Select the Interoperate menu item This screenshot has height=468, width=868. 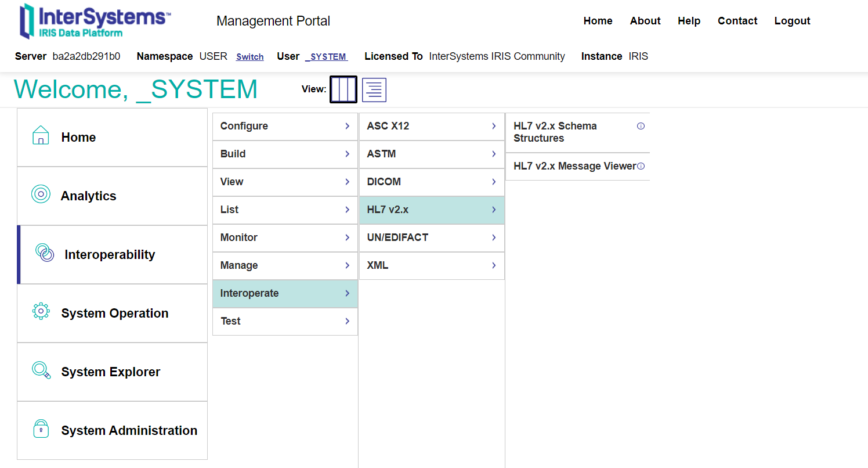click(285, 293)
